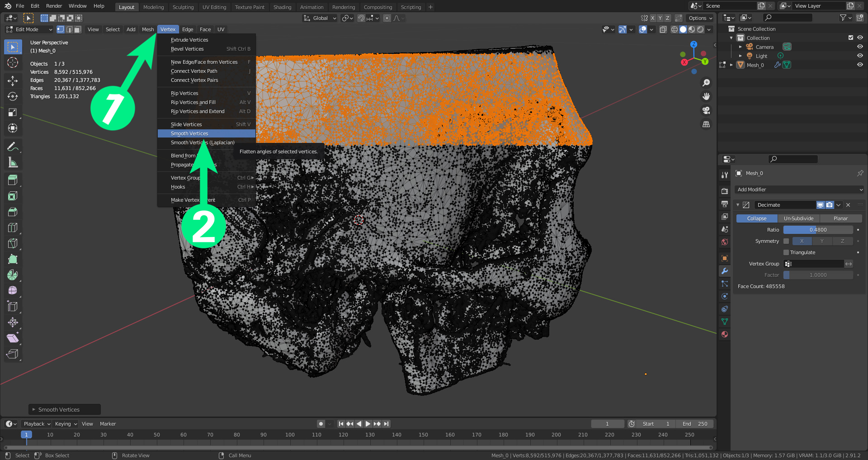Click the zoom magnifier viewport gizmo

(x=706, y=83)
